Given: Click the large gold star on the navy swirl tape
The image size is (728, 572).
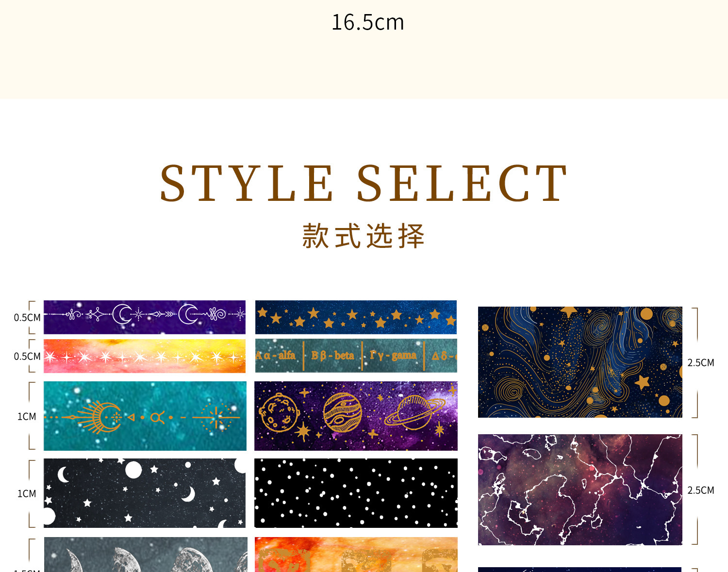Looking at the screenshot, I should [642, 381].
